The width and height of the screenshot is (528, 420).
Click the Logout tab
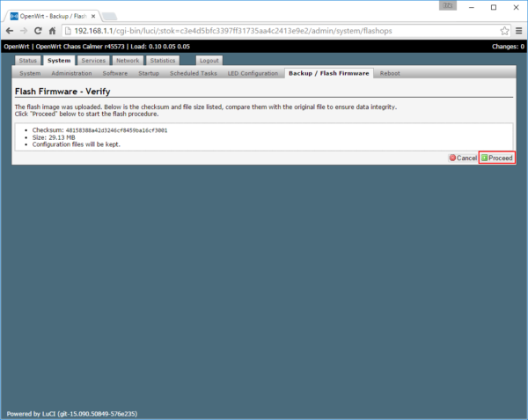(x=209, y=61)
